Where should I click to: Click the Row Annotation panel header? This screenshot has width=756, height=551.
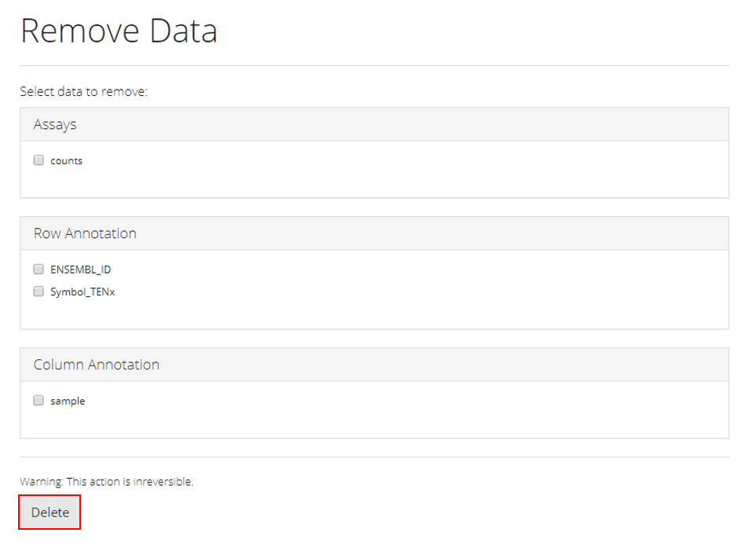pos(374,233)
